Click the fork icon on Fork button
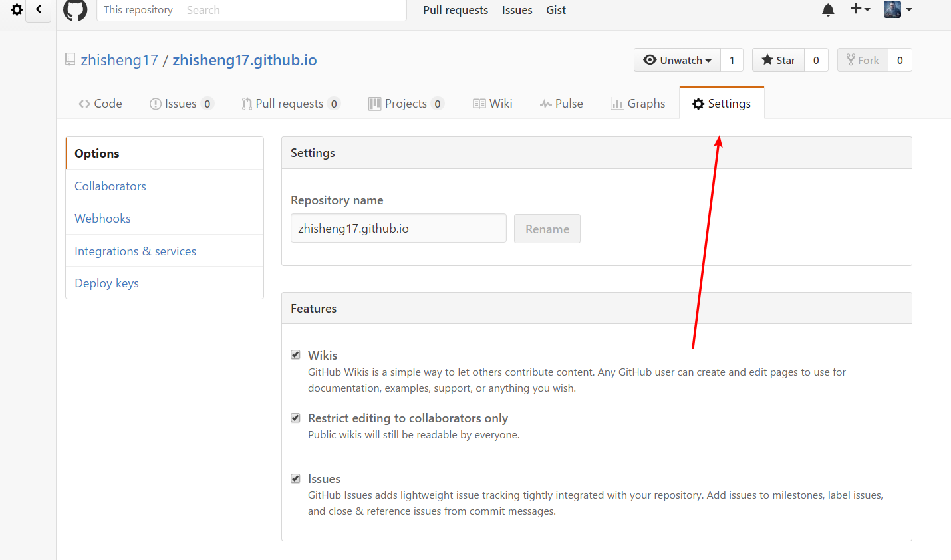Screen dimensions: 951x560 click(851, 59)
